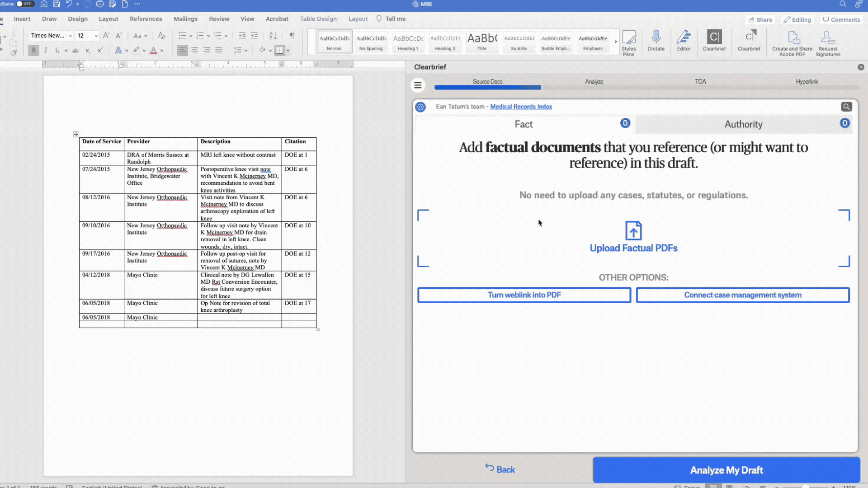Screen dimensions: 868x488
Task: Click the 156 words count in status bar
Action: pos(43,487)
